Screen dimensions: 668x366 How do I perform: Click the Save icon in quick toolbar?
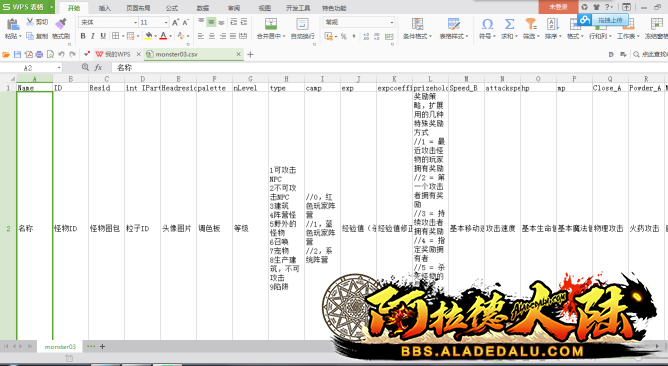[x=17, y=54]
